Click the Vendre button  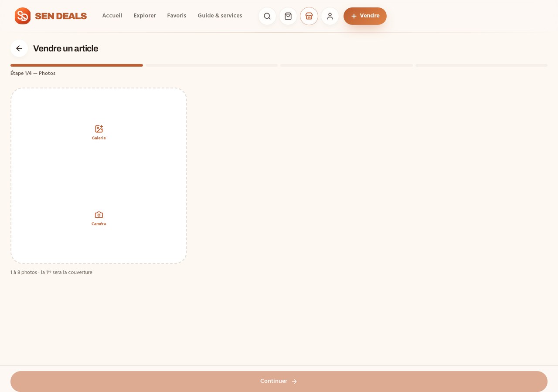(x=365, y=16)
